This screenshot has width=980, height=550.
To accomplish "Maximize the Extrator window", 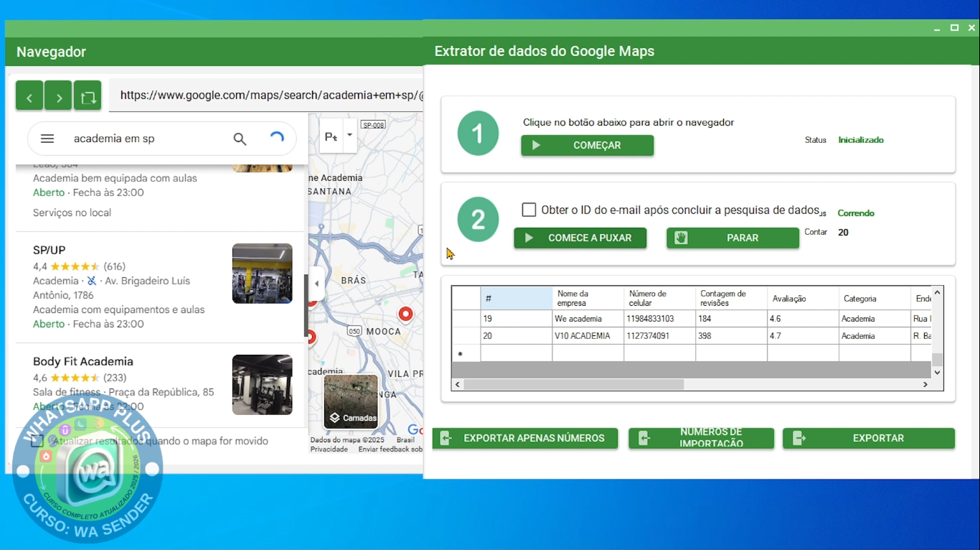I will [x=954, y=28].
